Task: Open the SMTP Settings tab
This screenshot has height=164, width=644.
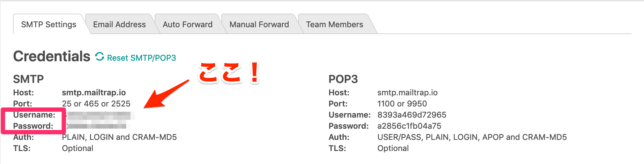Action: click(x=49, y=24)
